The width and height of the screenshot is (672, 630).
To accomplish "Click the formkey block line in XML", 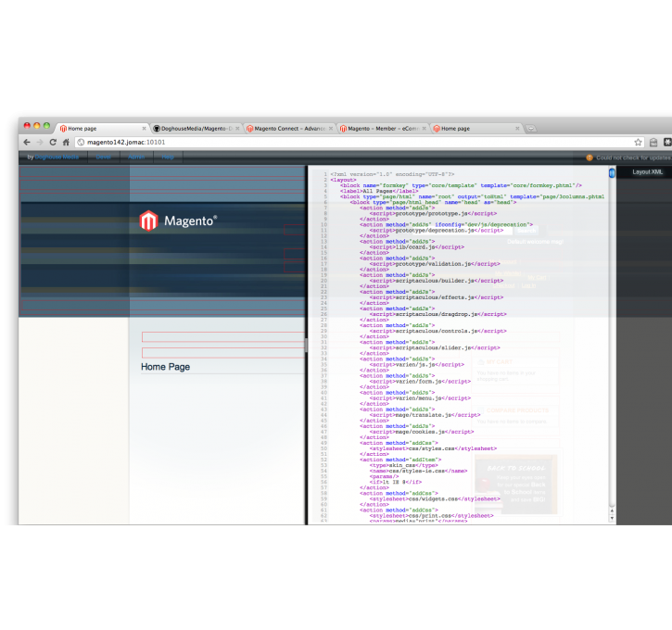I will pyautogui.click(x=462, y=185).
